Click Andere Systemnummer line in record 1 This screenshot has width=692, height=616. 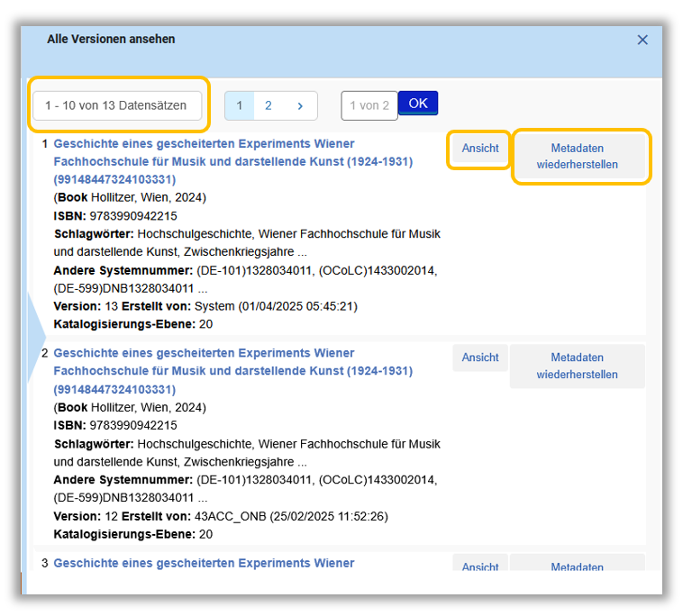pos(245,279)
